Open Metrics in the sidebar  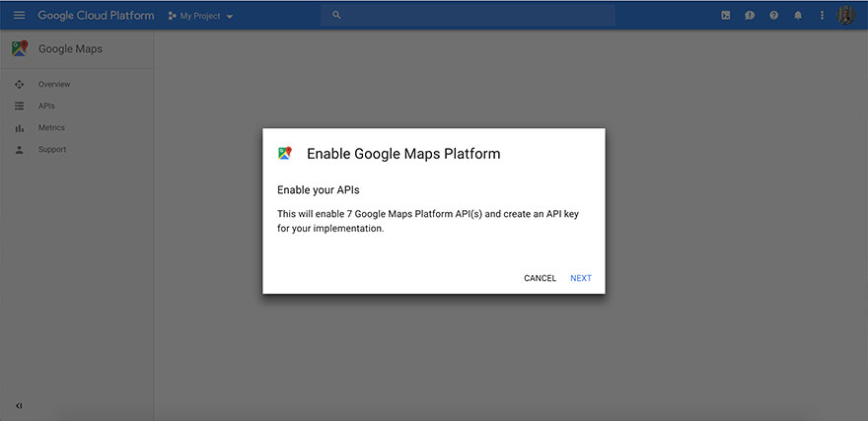(x=51, y=127)
